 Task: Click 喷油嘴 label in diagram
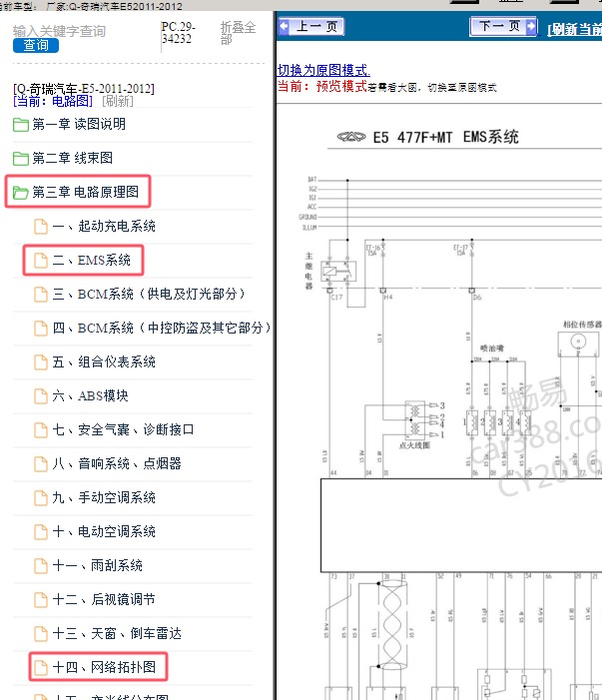point(492,349)
